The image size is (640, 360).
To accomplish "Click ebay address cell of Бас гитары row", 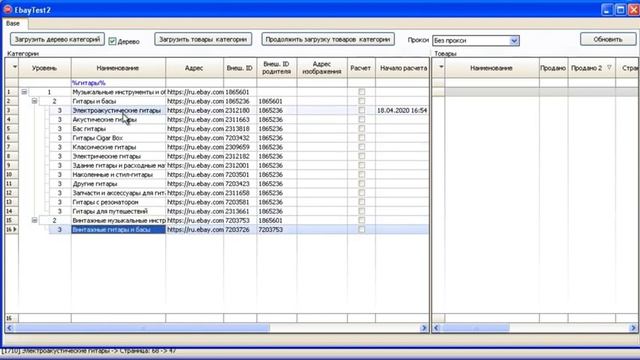I will pos(195,129).
